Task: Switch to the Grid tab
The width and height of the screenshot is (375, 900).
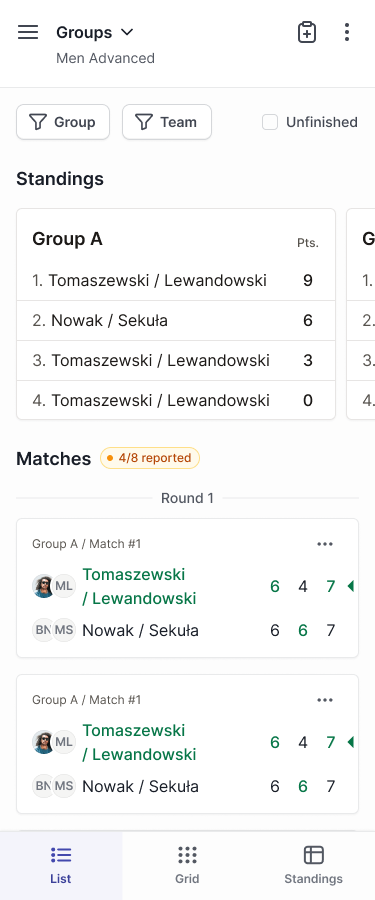Action: [x=187, y=865]
